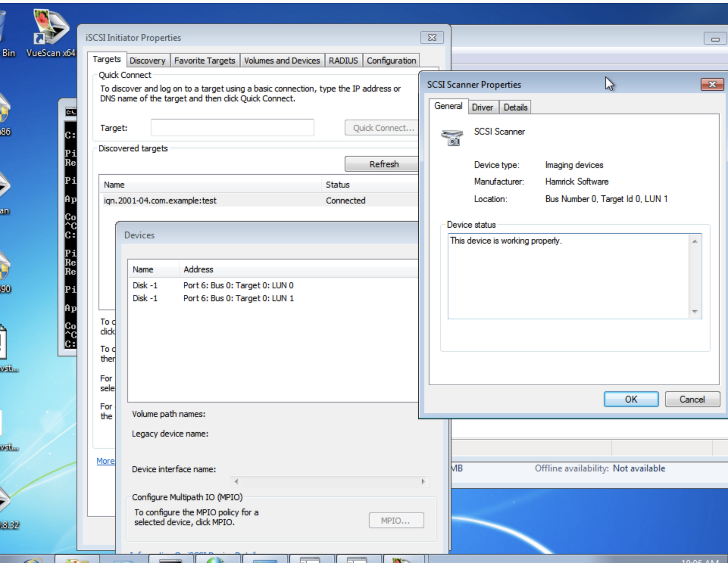Click the command prompt window icon

coord(71,112)
